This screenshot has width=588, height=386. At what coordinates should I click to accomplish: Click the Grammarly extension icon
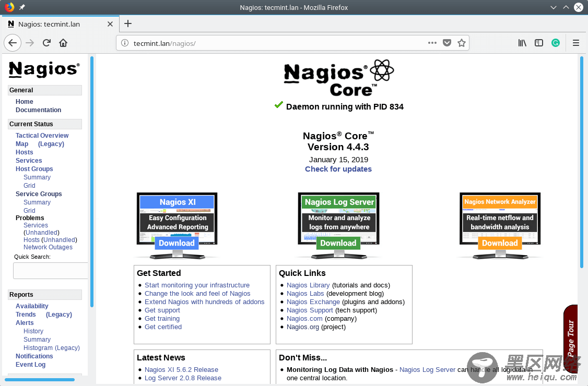point(556,43)
